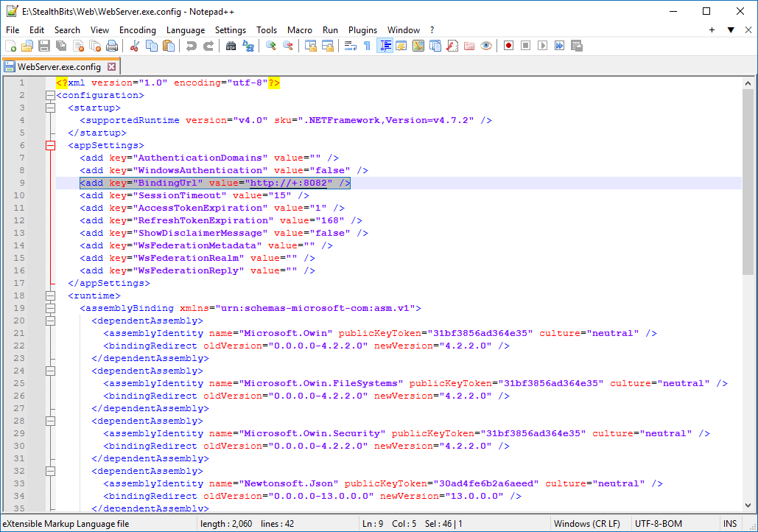Collapse the runtime section fold at line 18

pyautogui.click(x=50, y=295)
